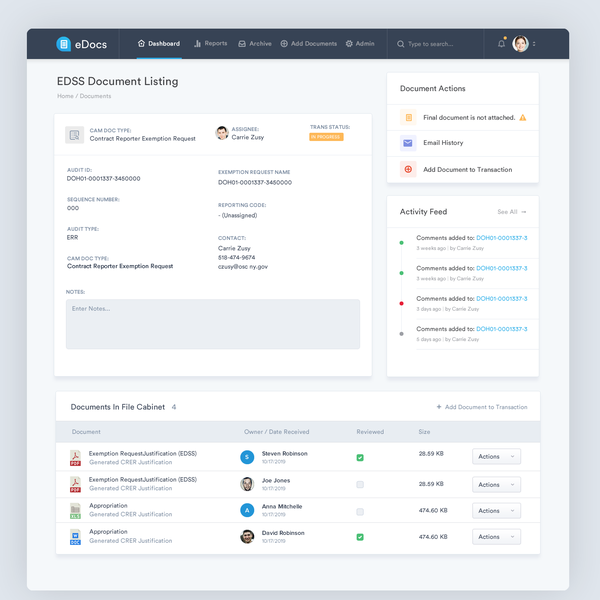Viewport: 600px width, 600px height.
Task: Go to the Dashboard tab
Action: pyautogui.click(x=159, y=44)
